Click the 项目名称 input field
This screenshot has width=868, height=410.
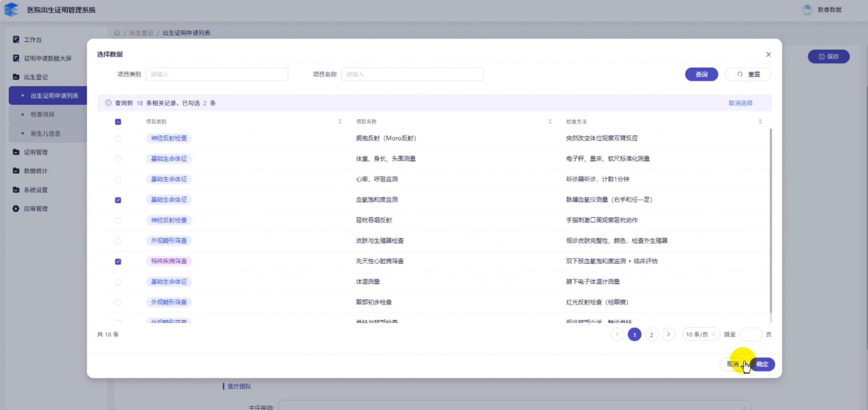point(412,74)
